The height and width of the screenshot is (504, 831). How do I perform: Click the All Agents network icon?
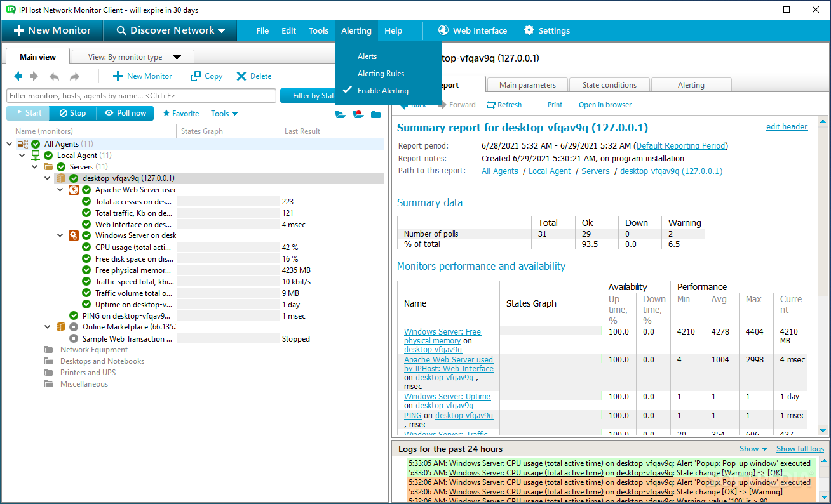[23, 144]
